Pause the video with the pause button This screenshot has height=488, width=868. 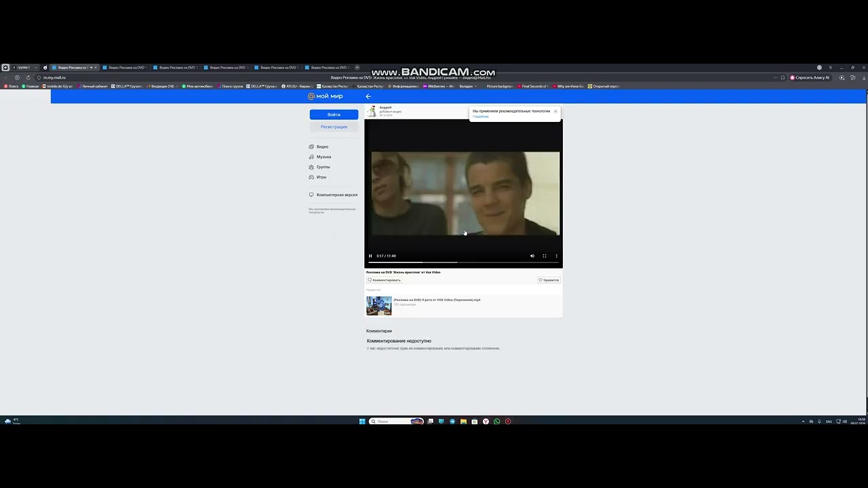pyautogui.click(x=370, y=256)
